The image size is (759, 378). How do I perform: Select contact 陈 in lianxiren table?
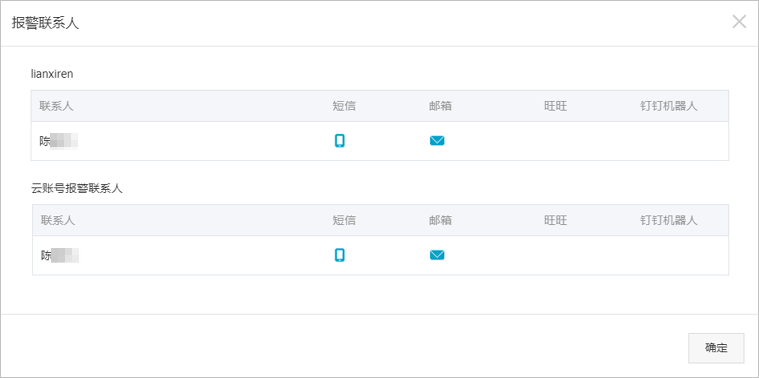tap(59, 141)
